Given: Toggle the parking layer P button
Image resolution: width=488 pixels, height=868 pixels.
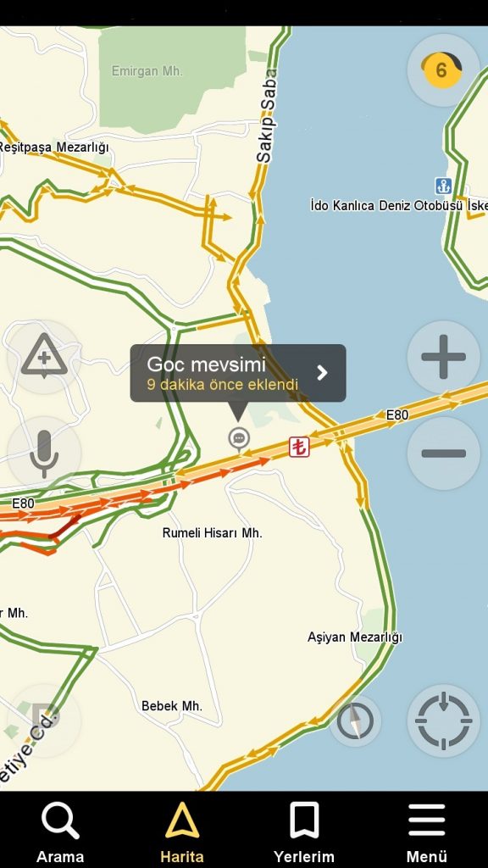Looking at the screenshot, I should pos(44,721).
